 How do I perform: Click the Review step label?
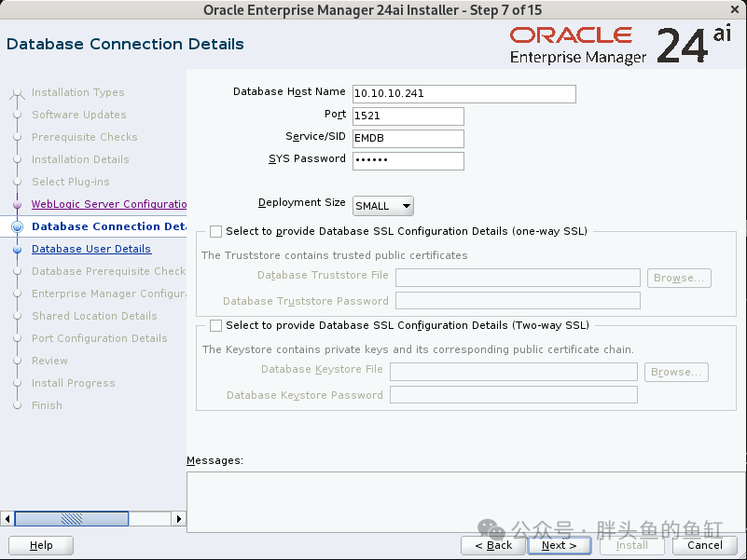coord(49,361)
